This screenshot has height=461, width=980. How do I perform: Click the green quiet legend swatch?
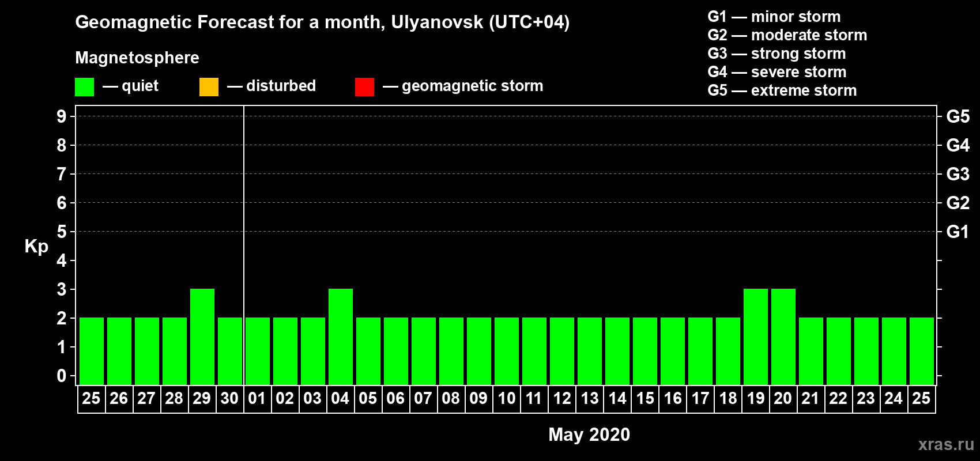[x=84, y=87]
